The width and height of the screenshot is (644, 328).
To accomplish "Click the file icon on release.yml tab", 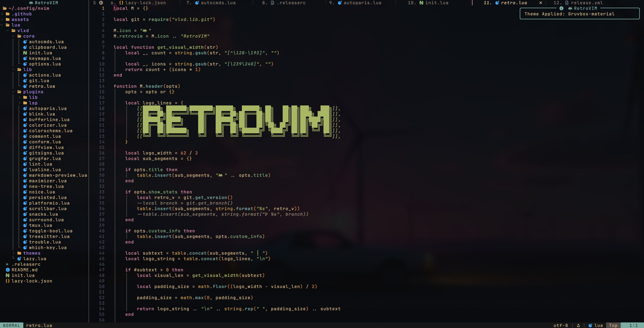I will [x=567, y=3].
